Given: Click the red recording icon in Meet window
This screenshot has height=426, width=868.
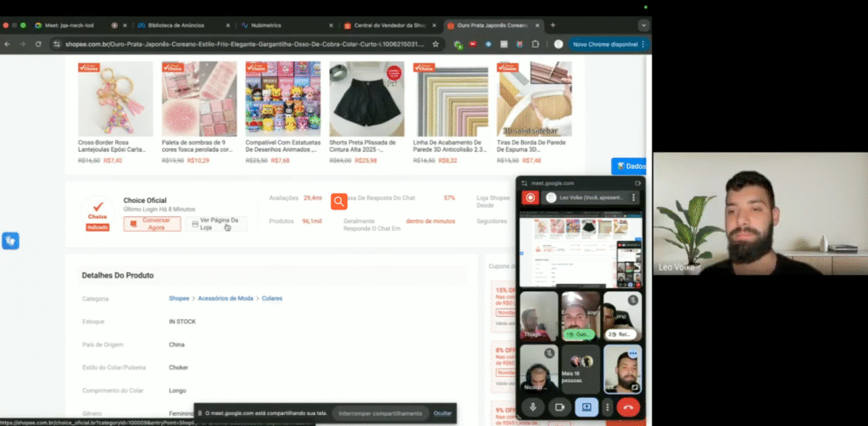Looking at the screenshot, I should click(x=530, y=197).
